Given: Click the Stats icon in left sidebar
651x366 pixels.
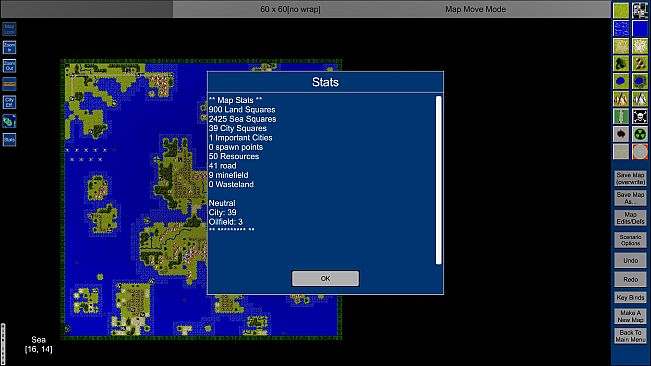Looking at the screenshot, I should 9,139.
